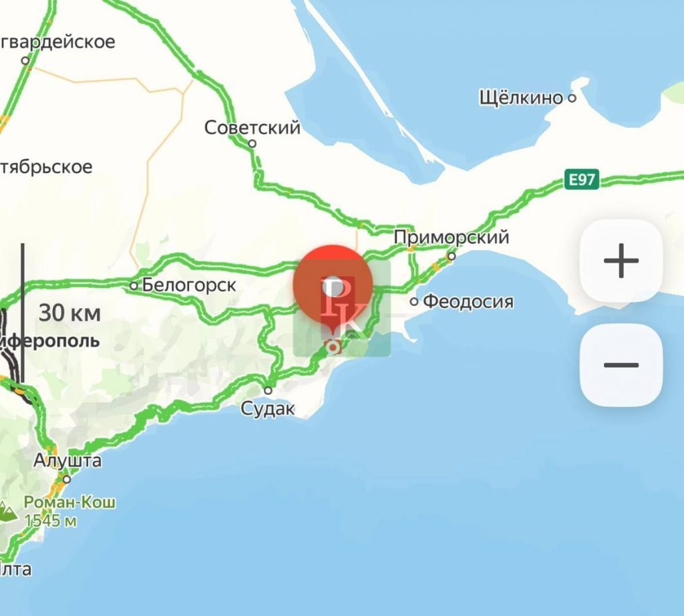Screen dimensions: 684x616
Task: Click the Роман-Кош mountain peak icon
Action: pos(5,512)
